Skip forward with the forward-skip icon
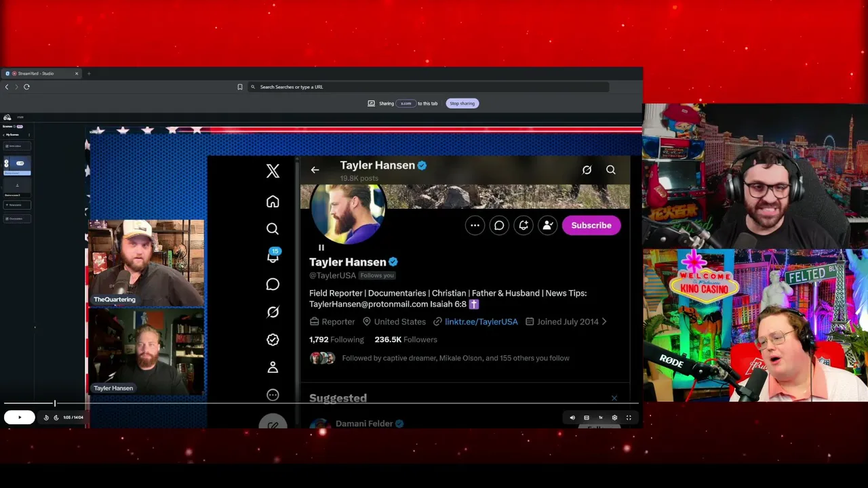Screen dimensions: 868x488 pos(56,418)
